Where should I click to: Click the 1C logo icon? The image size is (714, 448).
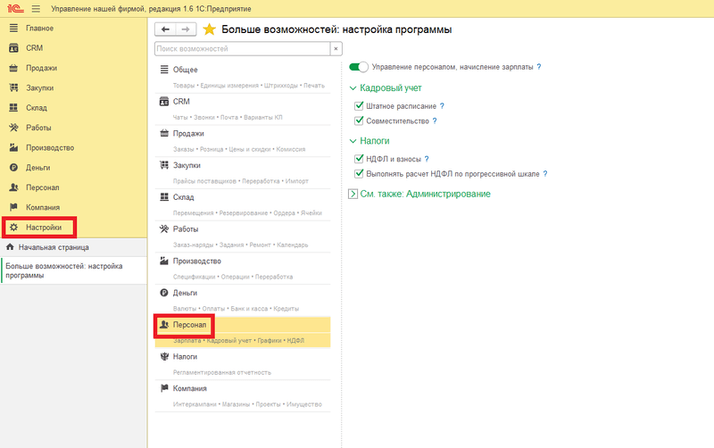pos(15,9)
